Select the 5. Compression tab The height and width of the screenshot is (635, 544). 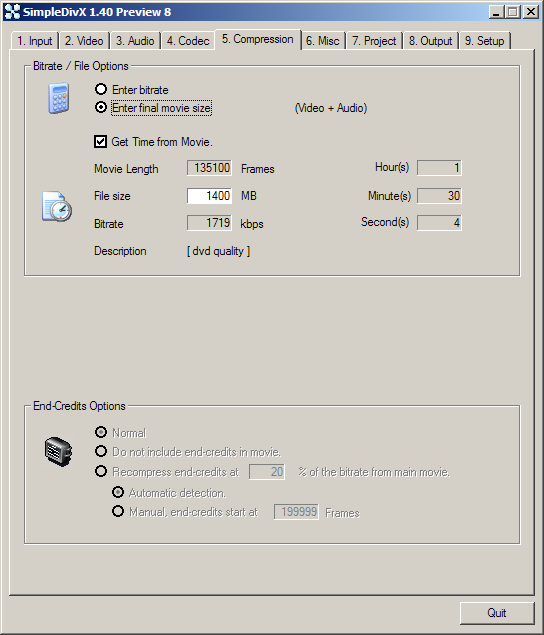coord(258,39)
